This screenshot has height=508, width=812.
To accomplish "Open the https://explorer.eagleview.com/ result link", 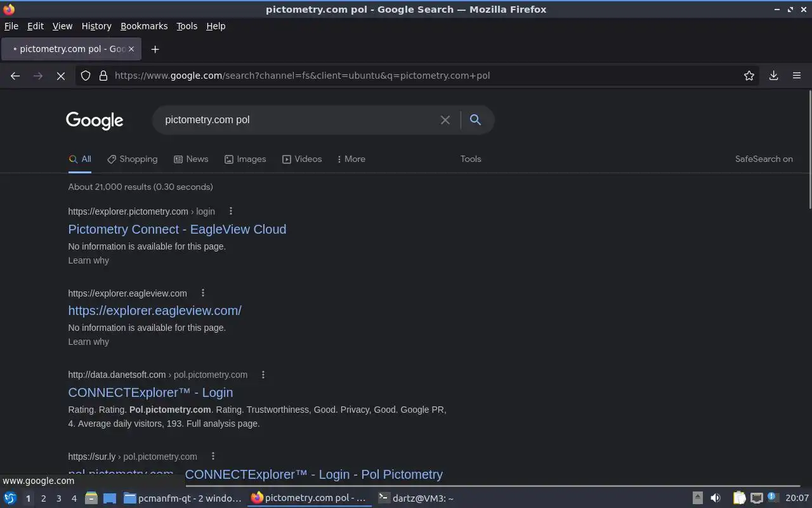I will [x=155, y=311].
